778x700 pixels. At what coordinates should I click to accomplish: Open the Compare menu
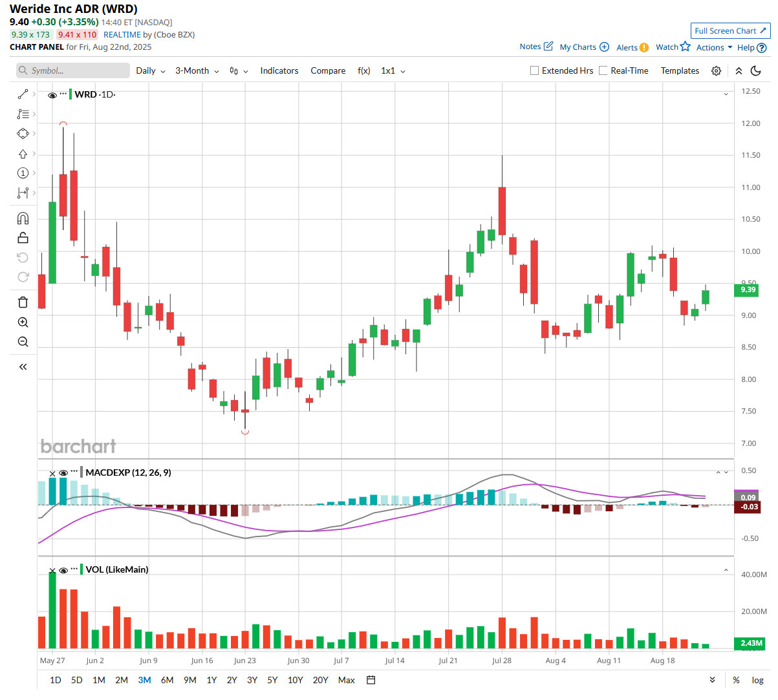pyautogui.click(x=328, y=70)
